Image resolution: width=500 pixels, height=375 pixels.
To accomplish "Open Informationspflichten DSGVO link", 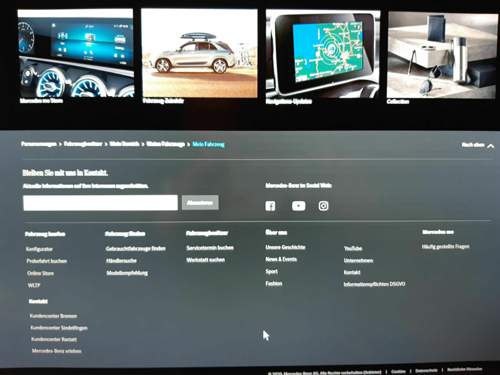I will 374,284.
